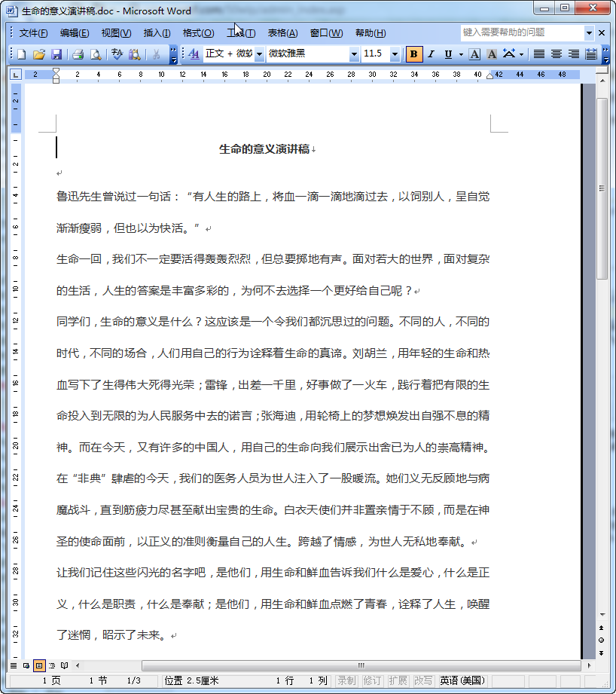The image size is (616, 694).
Task: Run the spelling and grammar check
Action: click(117, 54)
